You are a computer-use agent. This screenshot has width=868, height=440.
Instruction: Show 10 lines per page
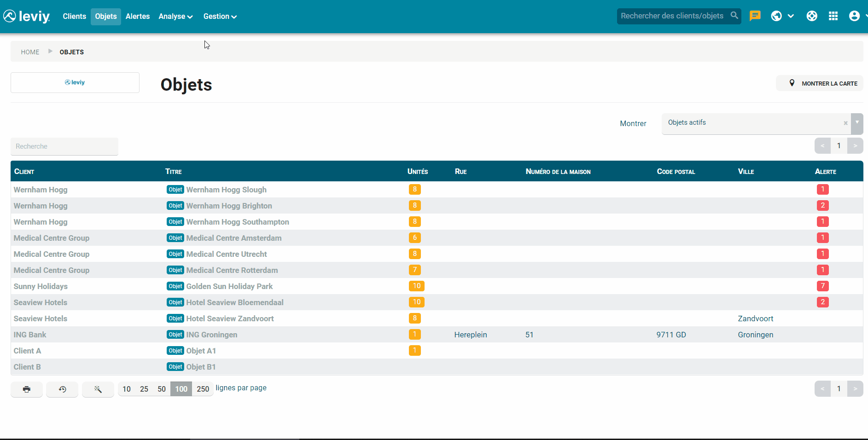tap(127, 389)
